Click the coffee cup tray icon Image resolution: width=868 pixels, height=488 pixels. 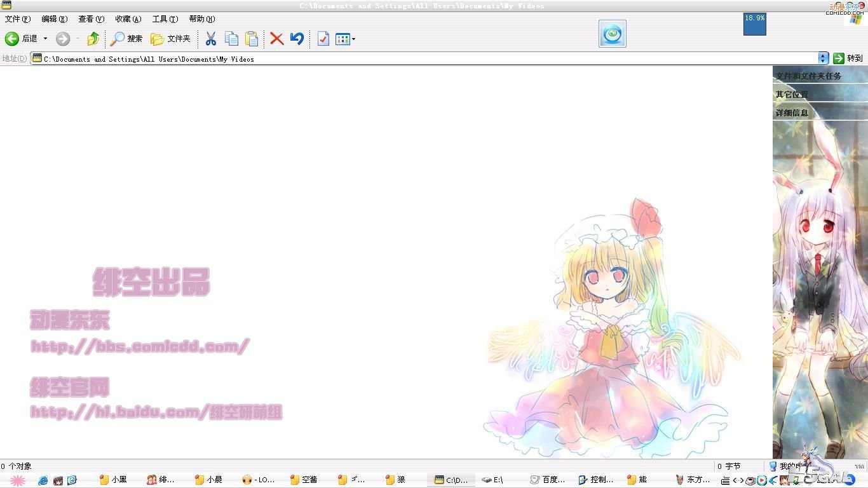pyautogui.click(x=750, y=481)
